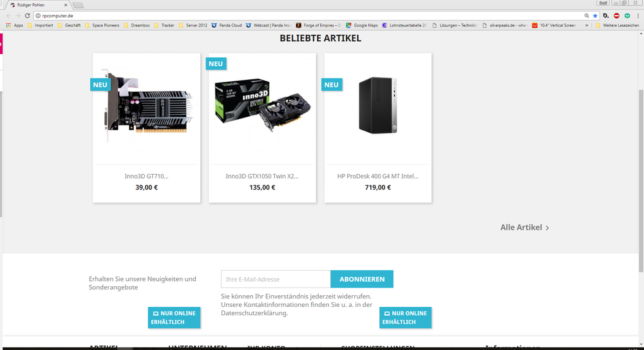Open the Inno3D GT710 product image
This screenshot has width=644, height=350.
(147, 106)
